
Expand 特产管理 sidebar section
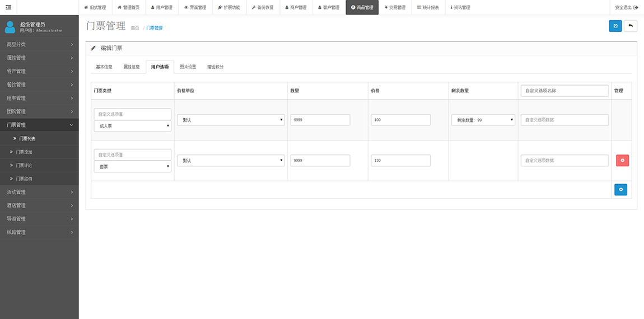tap(39, 71)
